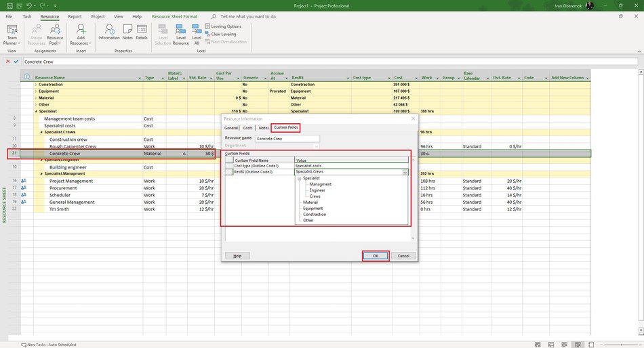Image resolution: width=644 pixels, height=348 pixels.
Task: Click the Procurement row indicator icon
Action: pos(24,188)
